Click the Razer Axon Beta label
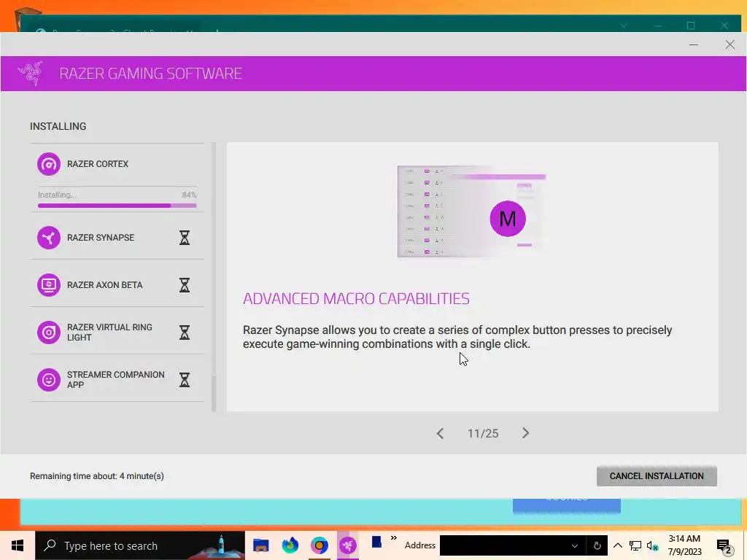 click(104, 285)
